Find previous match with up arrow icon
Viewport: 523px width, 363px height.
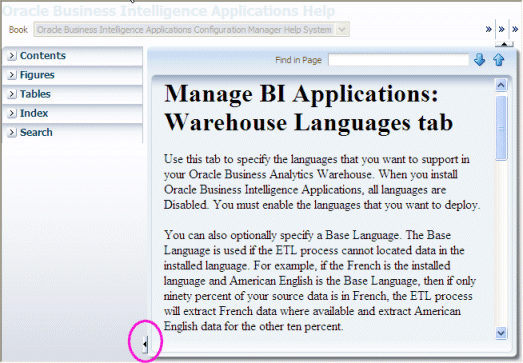(499, 60)
